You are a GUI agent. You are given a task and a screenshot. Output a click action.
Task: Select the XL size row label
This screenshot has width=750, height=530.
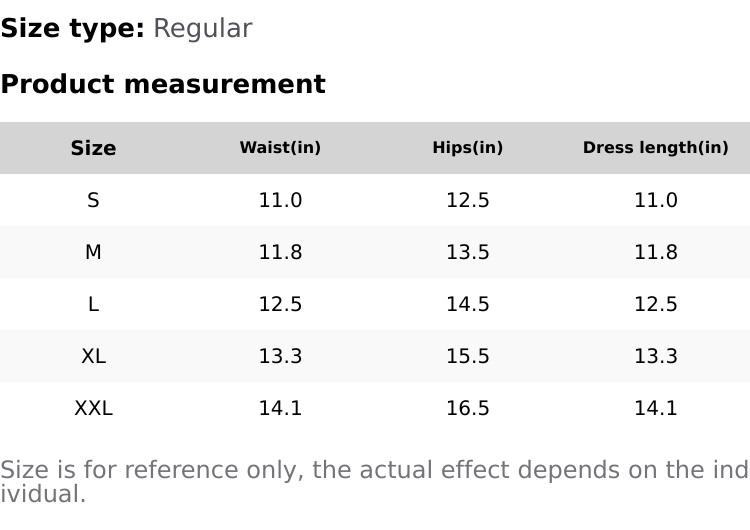tap(93, 356)
